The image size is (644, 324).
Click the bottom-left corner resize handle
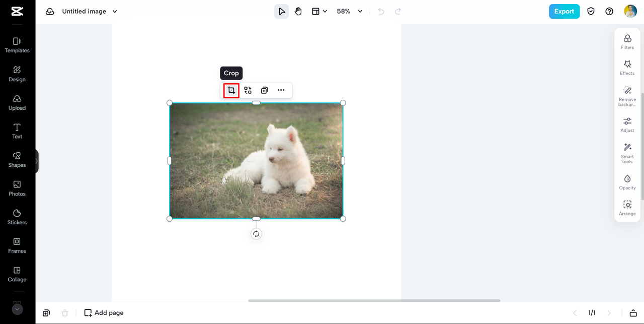(x=170, y=219)
